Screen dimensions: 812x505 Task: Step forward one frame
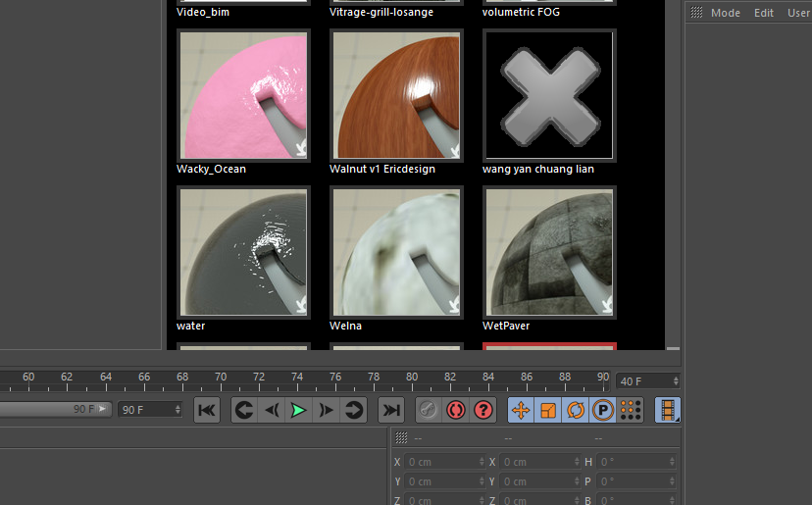[x=327, y=410]
